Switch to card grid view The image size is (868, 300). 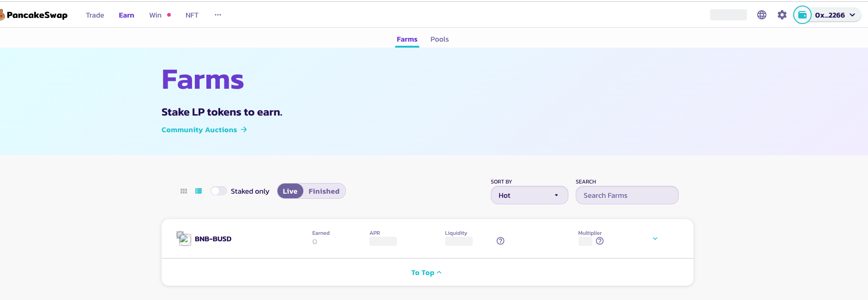[x=184, y=191]
